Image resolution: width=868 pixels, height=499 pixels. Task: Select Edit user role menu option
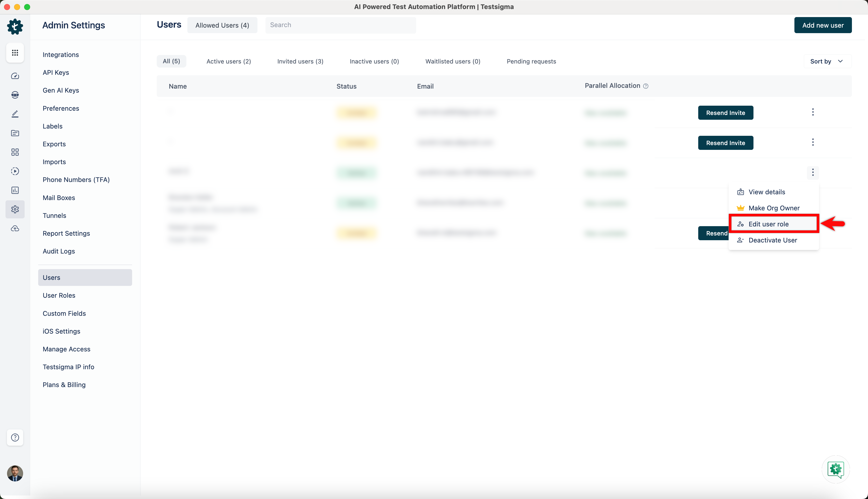point(768,224)
